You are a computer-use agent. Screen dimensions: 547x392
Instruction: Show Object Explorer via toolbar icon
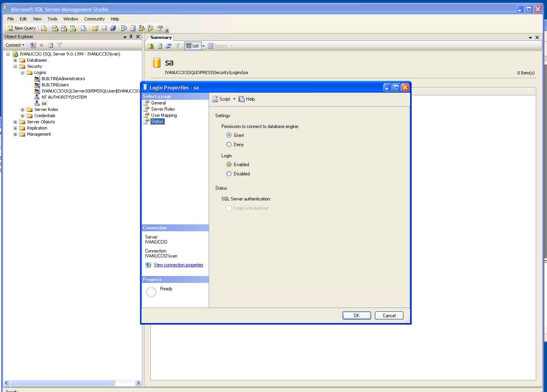142,28
